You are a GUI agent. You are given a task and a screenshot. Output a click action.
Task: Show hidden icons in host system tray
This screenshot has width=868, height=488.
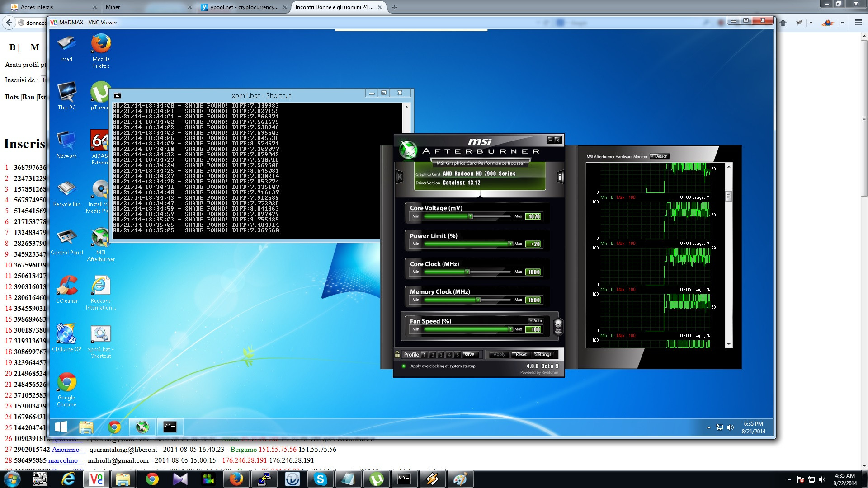pyautogui.click(x=789, y=479)
